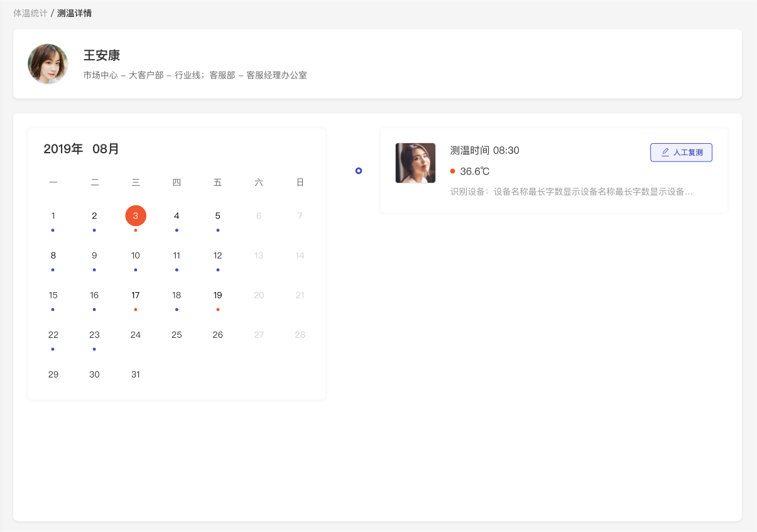The height and width of the screenshot is (532, 757).
Task: Click the greyed-out date 21 in calendar
Action: (300, 295)
